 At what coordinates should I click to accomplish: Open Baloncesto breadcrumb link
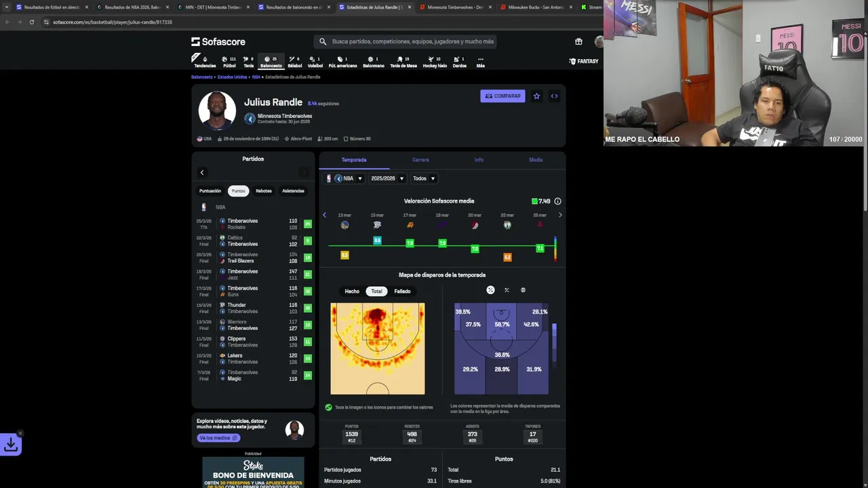[x=201, y=77]
